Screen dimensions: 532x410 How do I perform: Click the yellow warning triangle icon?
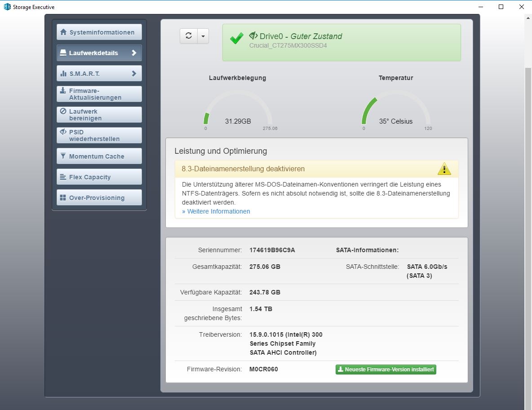pos(444,169)
